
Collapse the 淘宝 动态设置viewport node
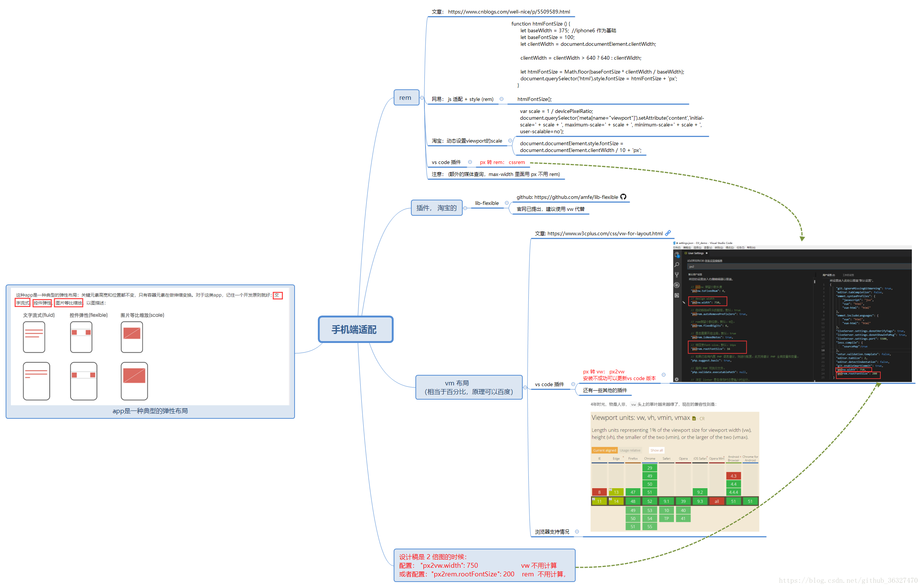click(510, 141)
